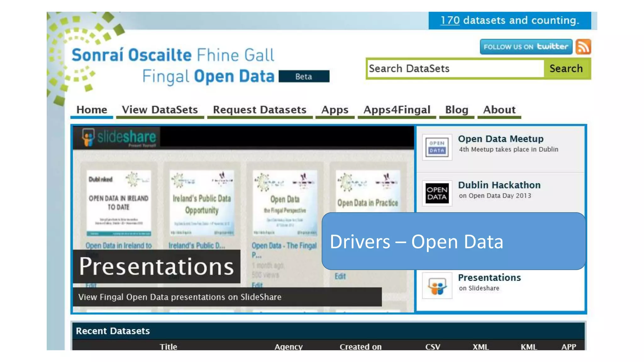Click '4th Meetup takes place in Dublin' text
644x362 pixels.
[508, 149]
